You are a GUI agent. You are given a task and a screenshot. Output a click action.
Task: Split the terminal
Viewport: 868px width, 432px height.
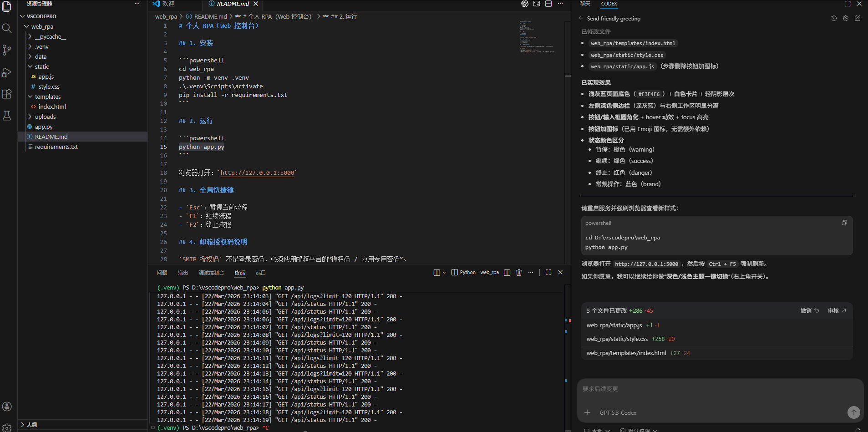507,272
